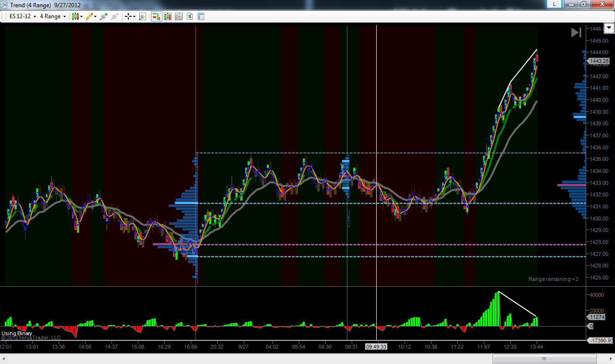Click the 'Range remaining = 2' text
Viewport: 615px width, 364px height.
pyautogui.click(x=553, y=279)
